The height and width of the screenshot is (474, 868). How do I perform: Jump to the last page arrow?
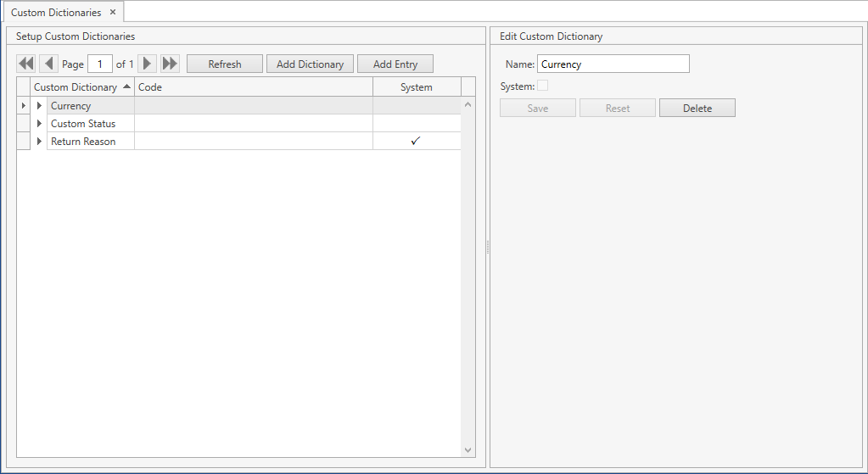(170, 64)
